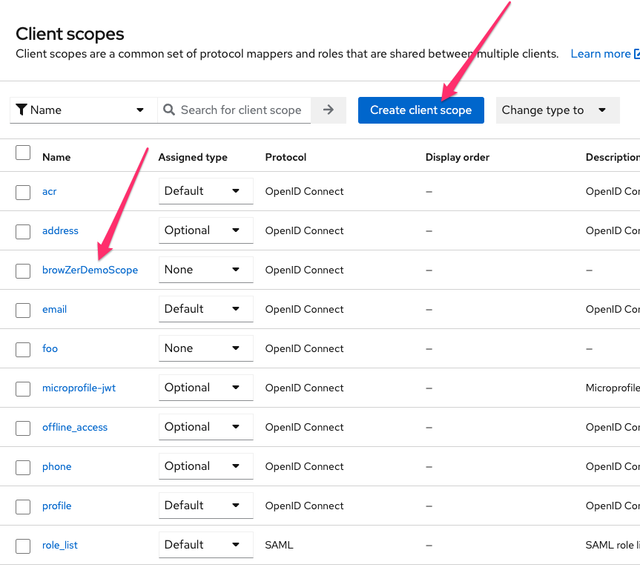This screenshot has height=578, width=640.
Task: Select the role_list row checkbox
Action: [x=23, y=546]
